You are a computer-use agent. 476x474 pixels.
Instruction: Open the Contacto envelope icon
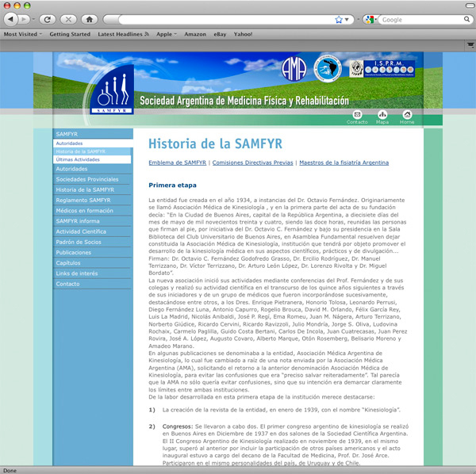pos(357,117)
